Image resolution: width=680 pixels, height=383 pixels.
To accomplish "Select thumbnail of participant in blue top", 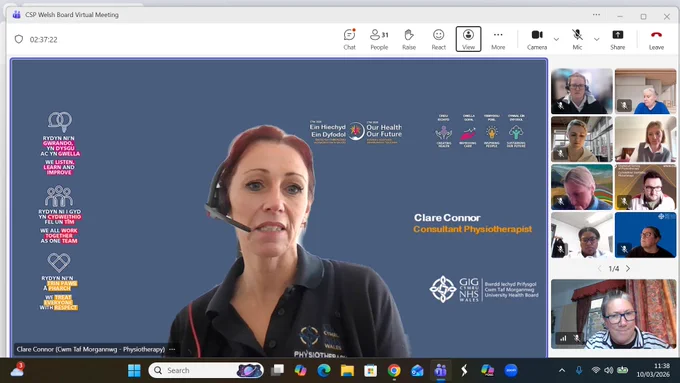I will (645, 91).
